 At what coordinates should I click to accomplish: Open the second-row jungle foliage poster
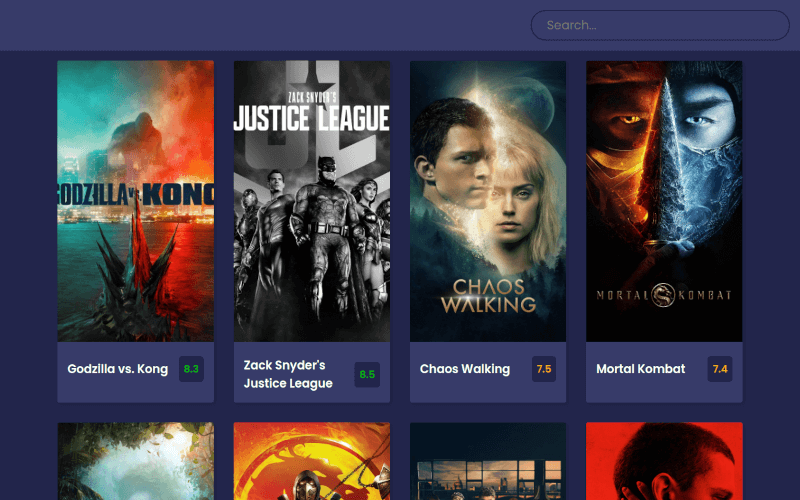pos(136,461)
